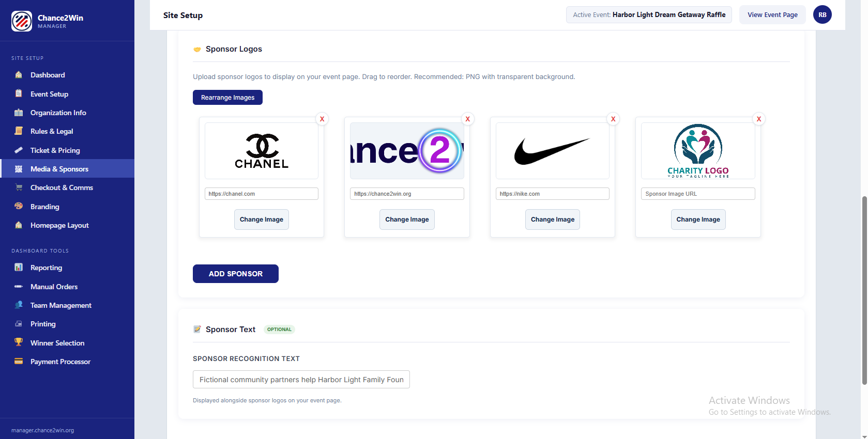This screenshot has width=868, height=439.
Task: Open Reporting in dashboard tools
Action: [x=67, y=268]
